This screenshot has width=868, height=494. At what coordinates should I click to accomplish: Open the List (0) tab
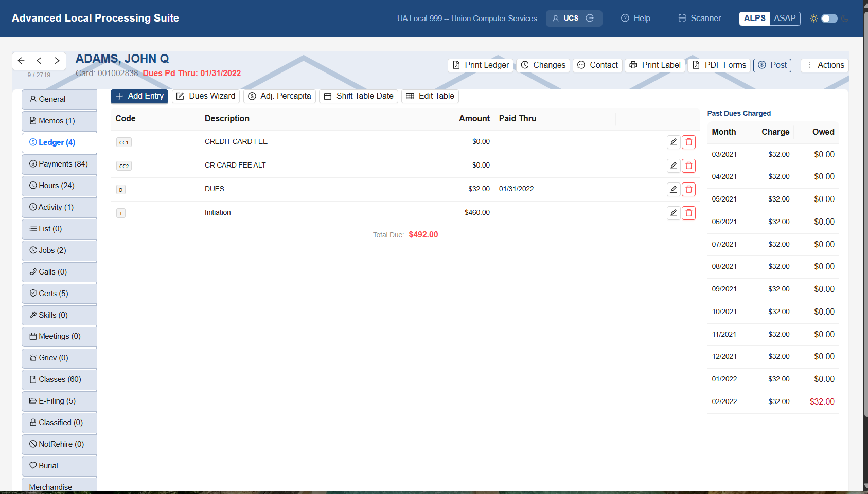(59, 229)
